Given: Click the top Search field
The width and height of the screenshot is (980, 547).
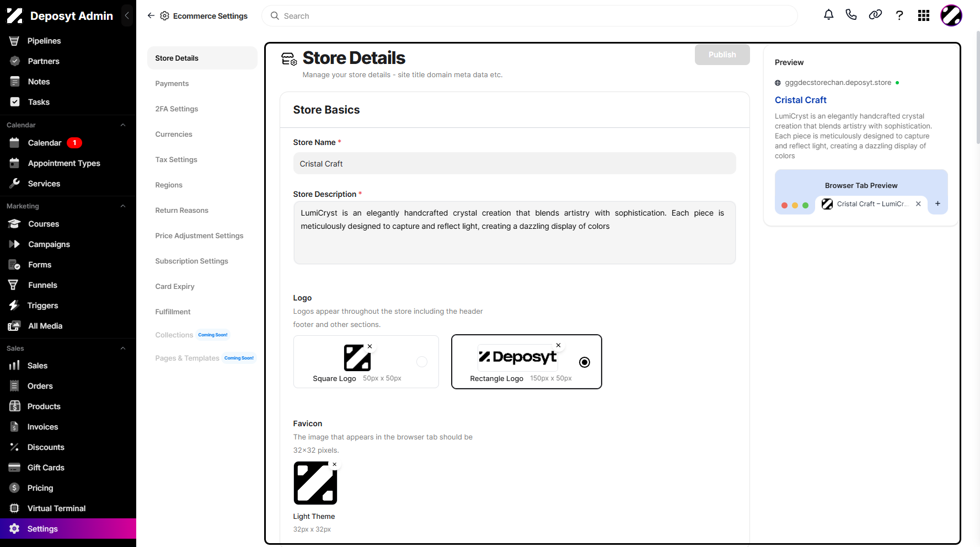Looking at the screenshot, I should coord(529,16).
